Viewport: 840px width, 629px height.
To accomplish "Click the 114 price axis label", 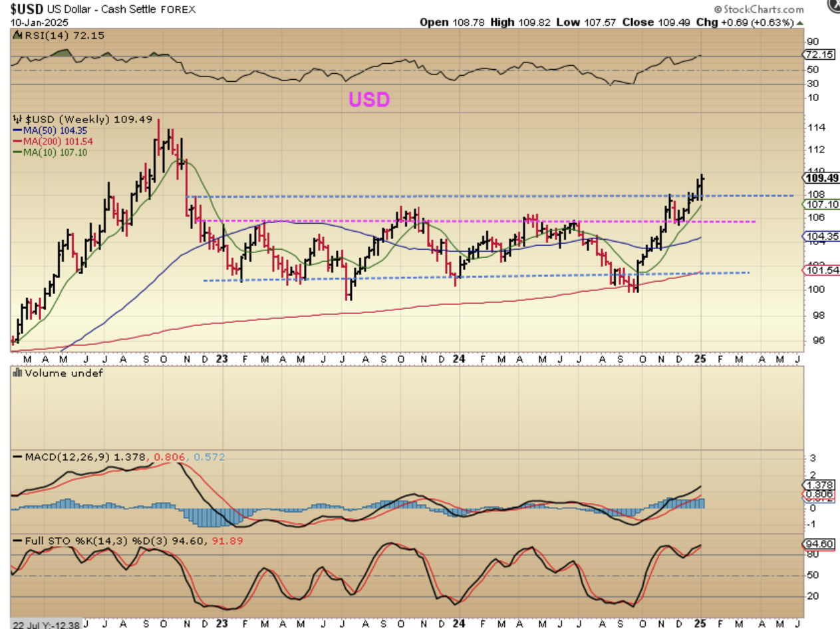I will 816,127.
